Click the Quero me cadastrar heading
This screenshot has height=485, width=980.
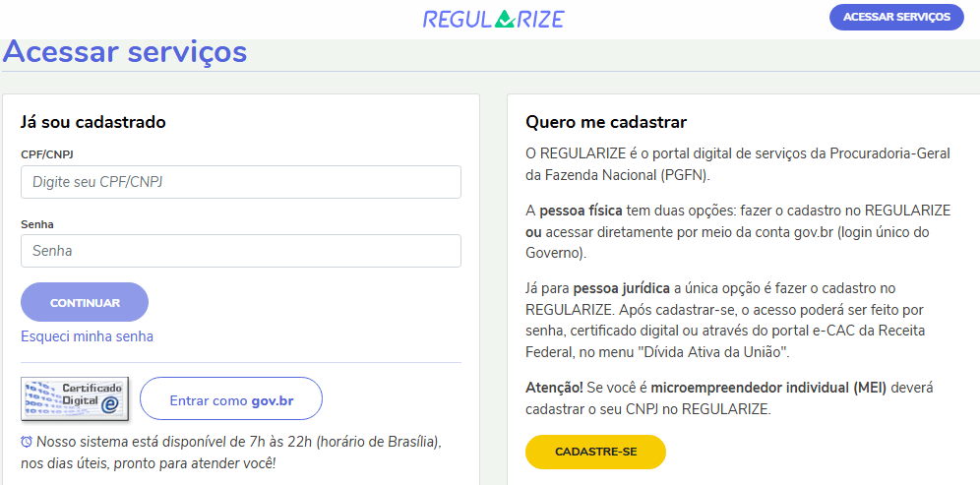pyautogui.click(x=606, y=122)
